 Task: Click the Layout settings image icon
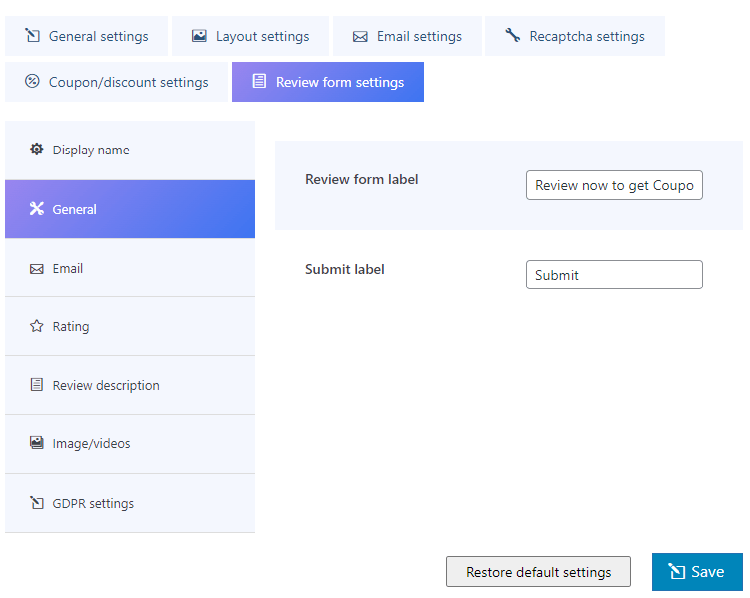coord(199,36)
